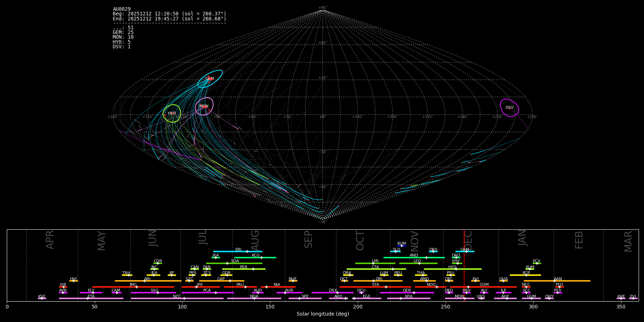
Task: Click the AUG month label
Action: 255,240
